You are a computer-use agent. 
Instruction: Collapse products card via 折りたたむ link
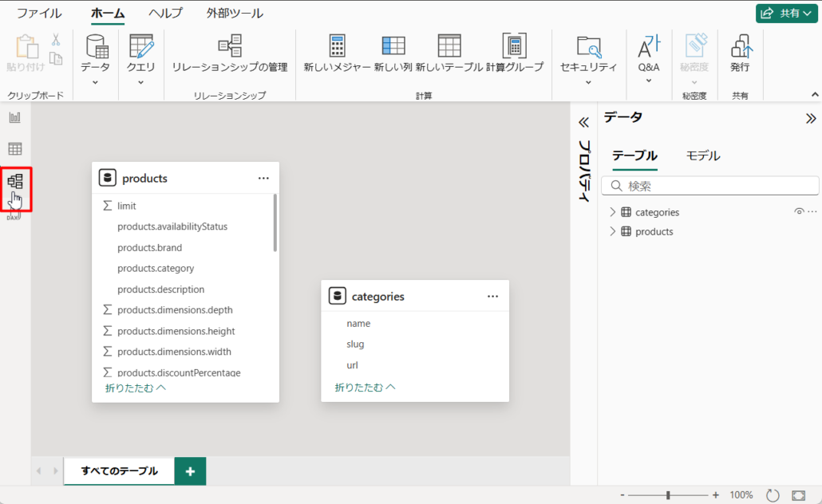pos(135,388)
